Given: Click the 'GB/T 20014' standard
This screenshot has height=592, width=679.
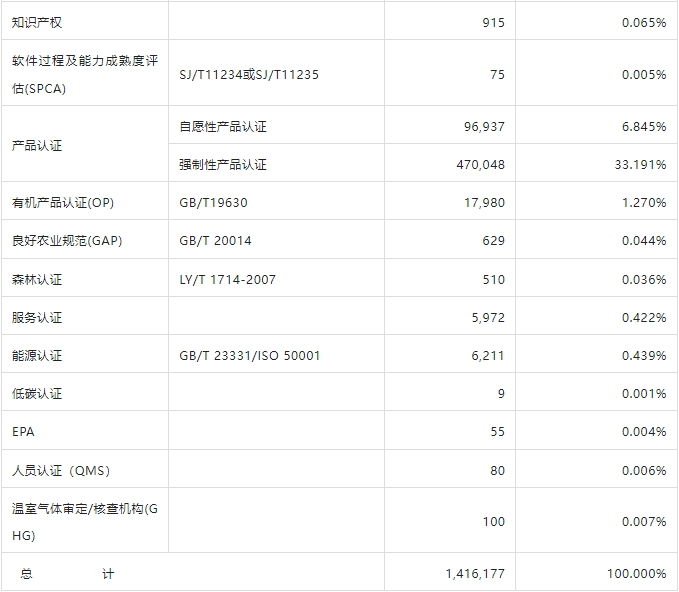Looking at the screenshot, I should tap(215, 241).
